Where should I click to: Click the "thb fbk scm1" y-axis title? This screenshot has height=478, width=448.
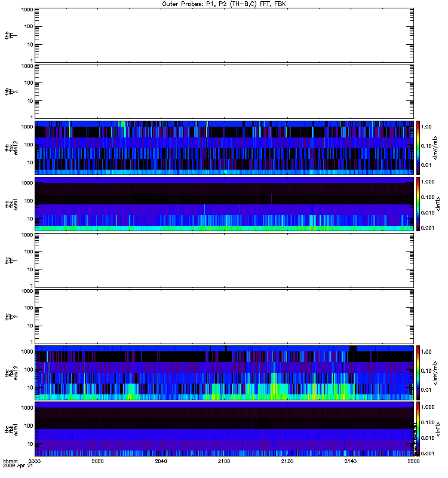tap(11, 204)
